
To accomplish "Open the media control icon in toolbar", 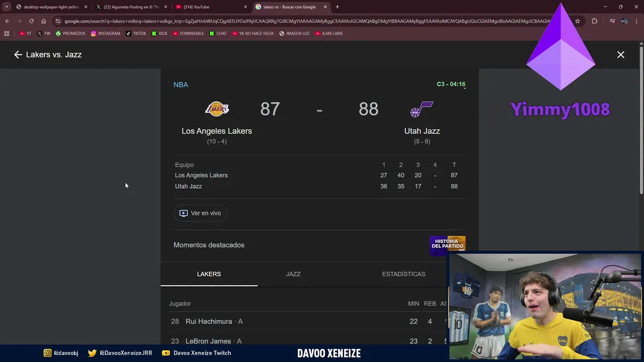I will pos(612,21).
